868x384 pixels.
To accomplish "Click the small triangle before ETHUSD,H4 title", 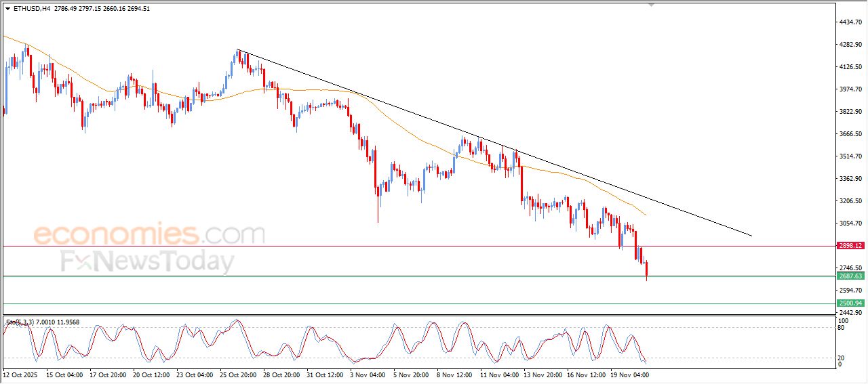I will tap(7, 8).
